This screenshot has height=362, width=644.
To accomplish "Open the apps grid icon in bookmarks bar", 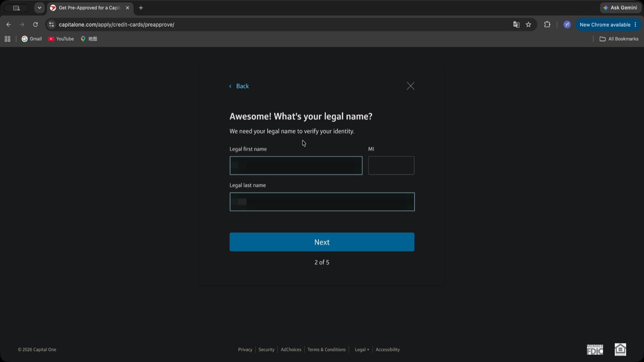I will tap(7, 39).
